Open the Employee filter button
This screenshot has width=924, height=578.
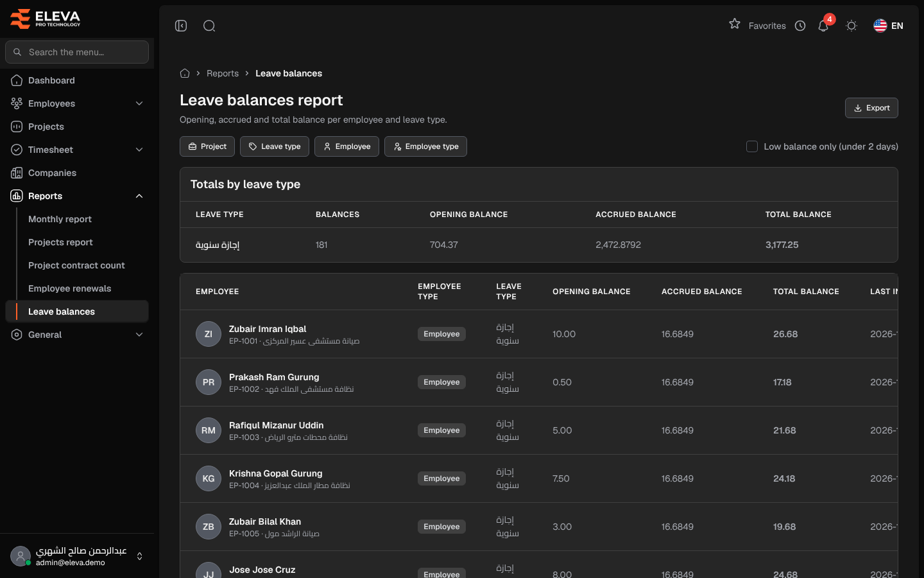346,146
